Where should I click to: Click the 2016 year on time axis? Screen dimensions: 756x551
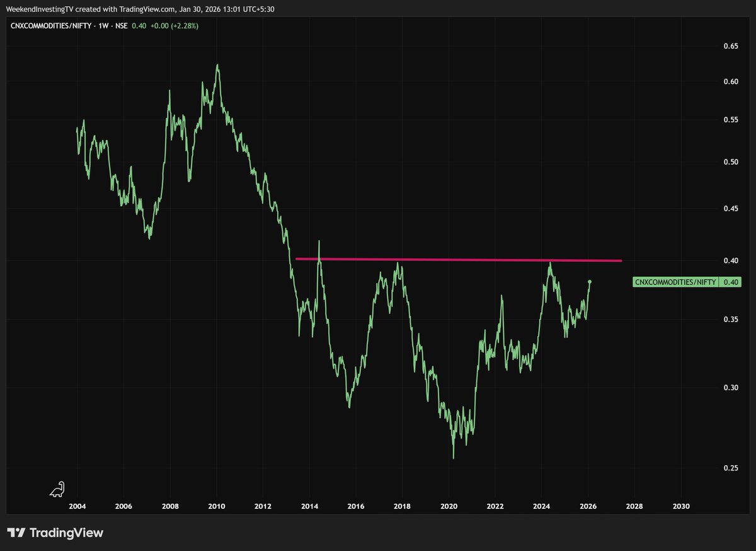coord(356,506)
